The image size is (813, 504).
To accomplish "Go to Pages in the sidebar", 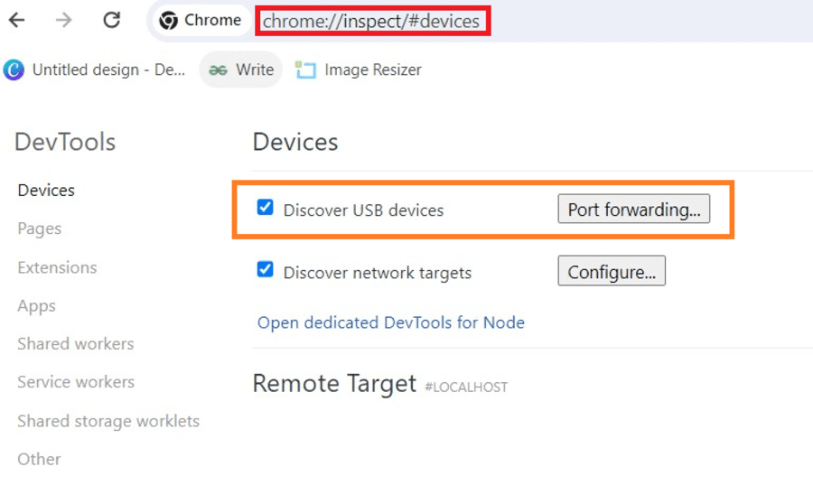I will [x=40, y=229].
